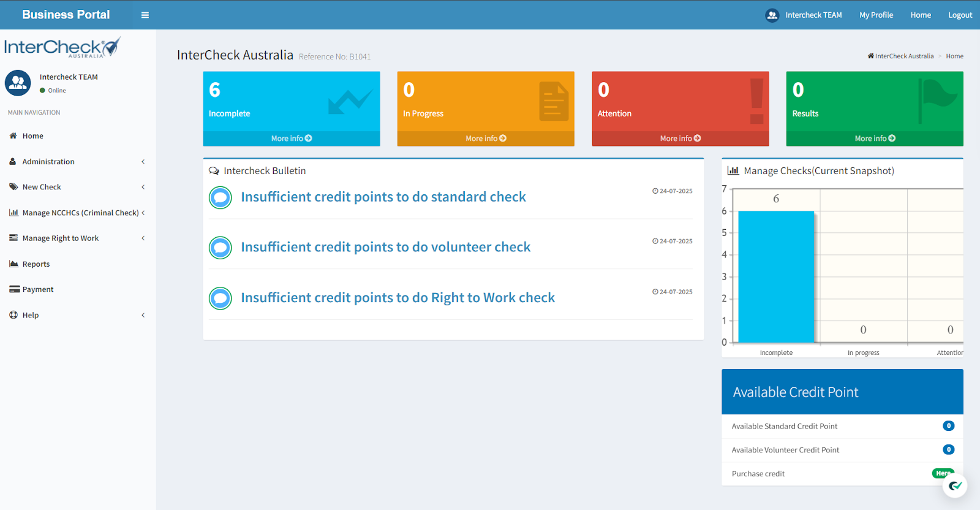Click the 'In progress' chart axis label
980x510 pixels.
864,352
